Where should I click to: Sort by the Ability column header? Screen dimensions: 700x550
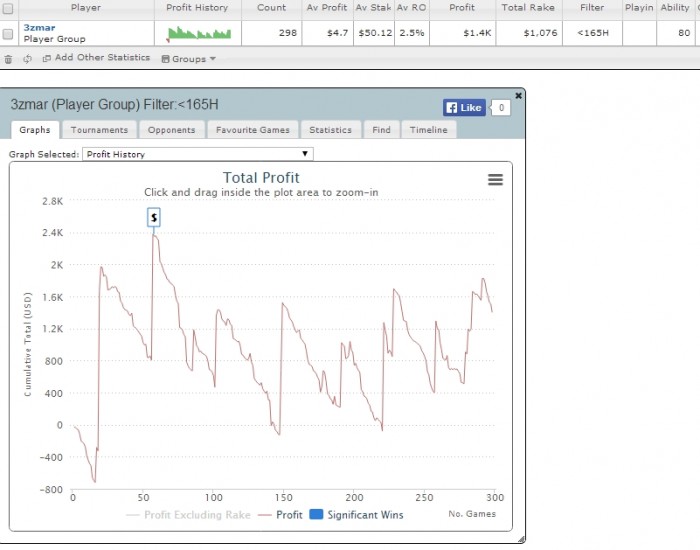(x=675, y=8)
